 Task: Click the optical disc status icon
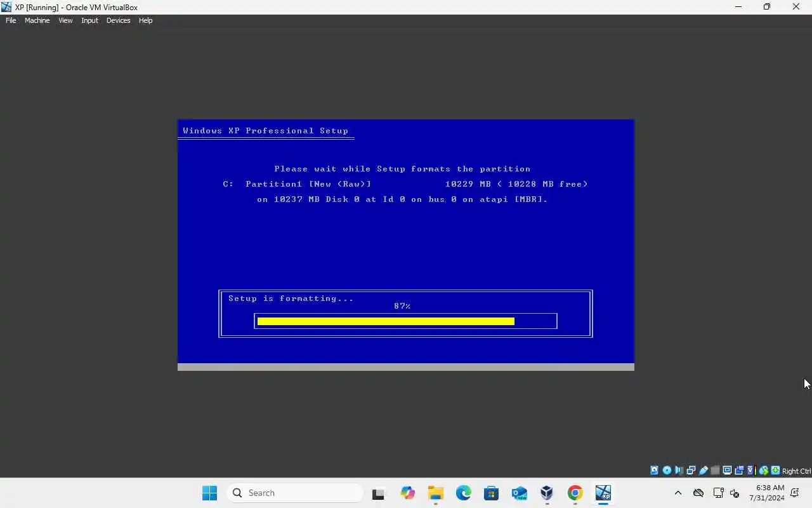(667, 471)
